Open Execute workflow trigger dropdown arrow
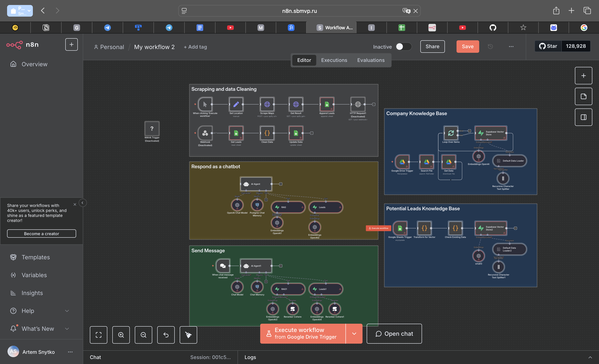 [354, 333]
